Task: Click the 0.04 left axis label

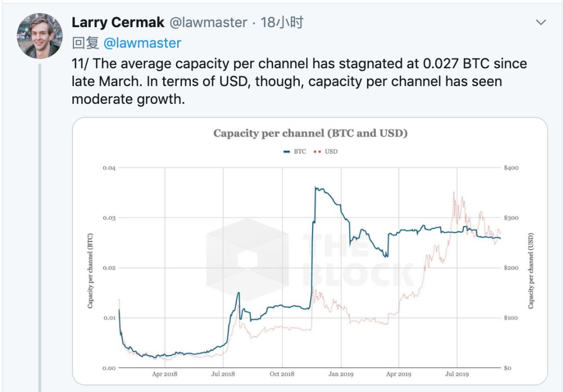Action: pos(108,168)
